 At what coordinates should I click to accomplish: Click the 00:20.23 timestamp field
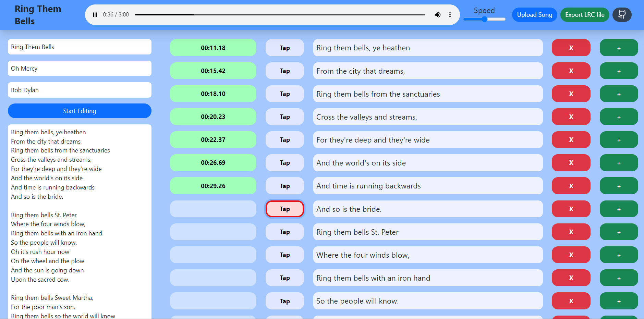[x=213, y=116]
